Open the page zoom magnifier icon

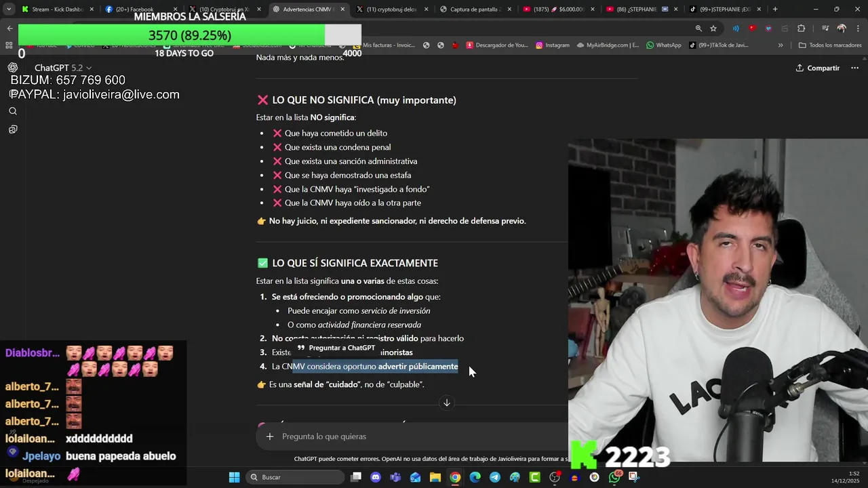(x=698, y=28)
